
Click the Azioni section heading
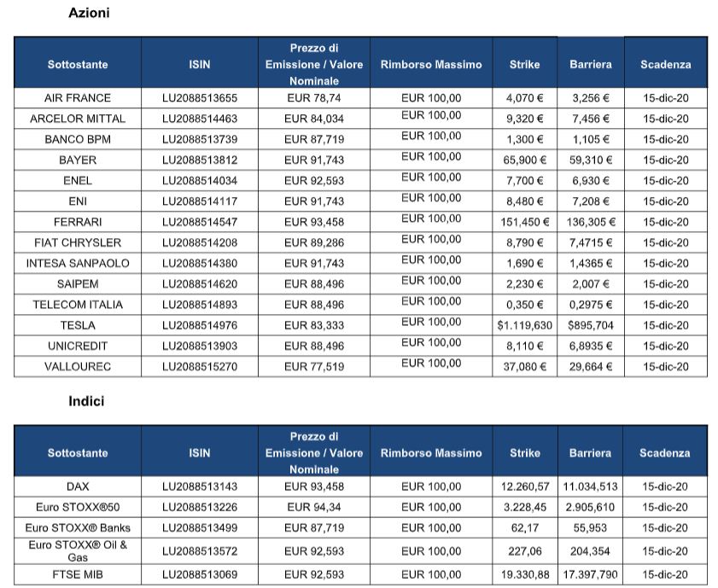coord(89,12)
